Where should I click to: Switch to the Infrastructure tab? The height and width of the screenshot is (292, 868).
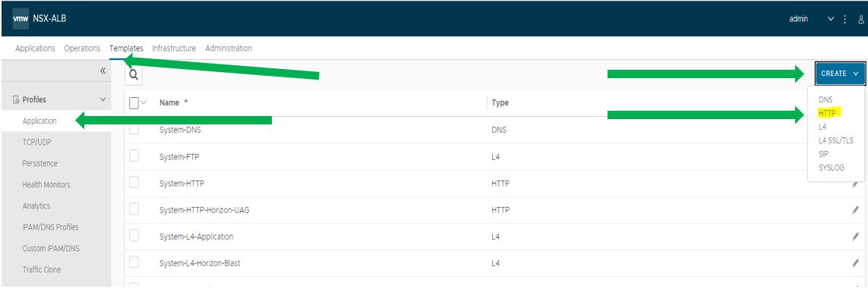pos(174,48)
